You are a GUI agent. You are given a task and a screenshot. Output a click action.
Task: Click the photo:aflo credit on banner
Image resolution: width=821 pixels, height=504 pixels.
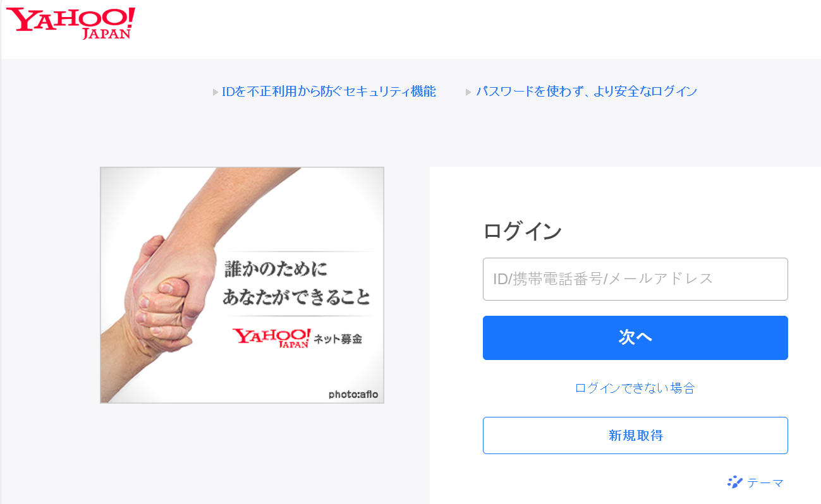tap(353, 395)
